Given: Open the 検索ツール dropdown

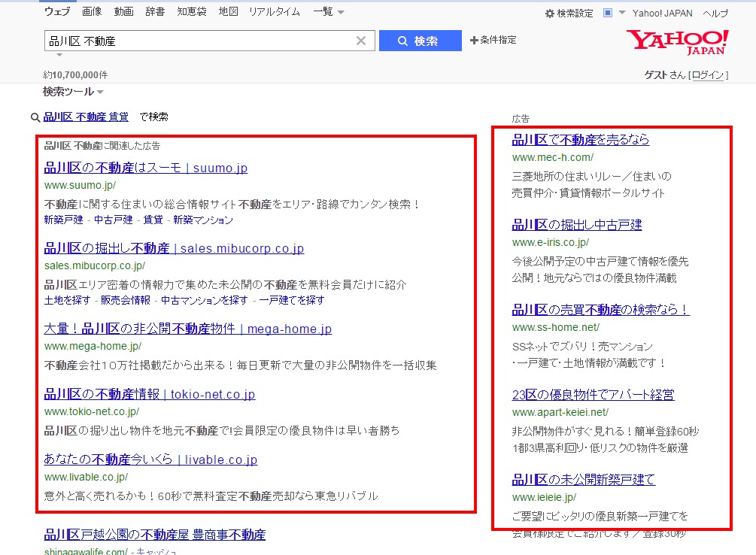Looking at the screenshot, I should 73,92.
